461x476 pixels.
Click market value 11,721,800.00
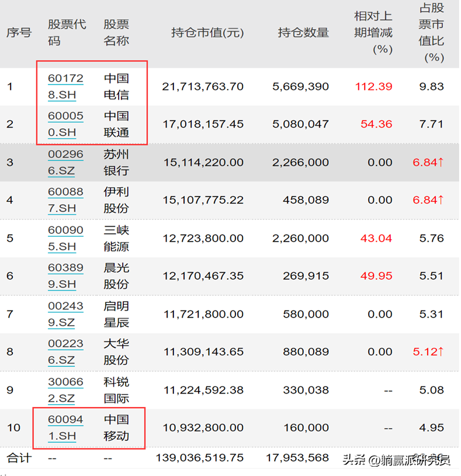point(203,314)
